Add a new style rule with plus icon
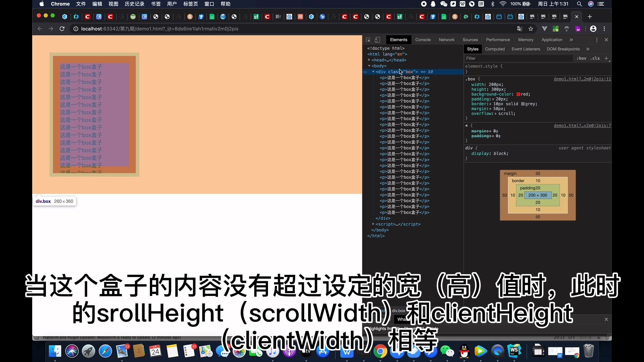The width and height of the screenshot is (644, 362). (x=606, y=58)
